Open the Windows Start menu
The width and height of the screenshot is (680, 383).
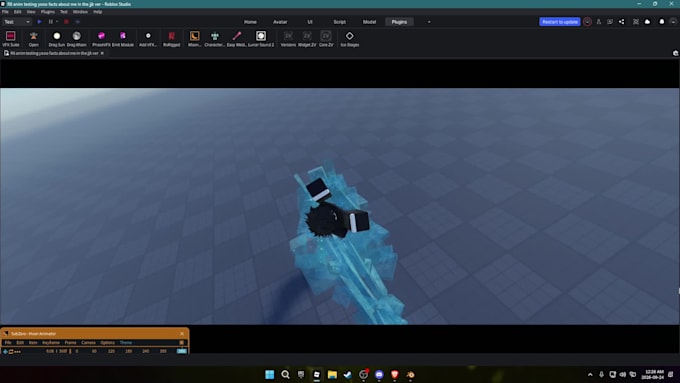(x=269, y=374)
